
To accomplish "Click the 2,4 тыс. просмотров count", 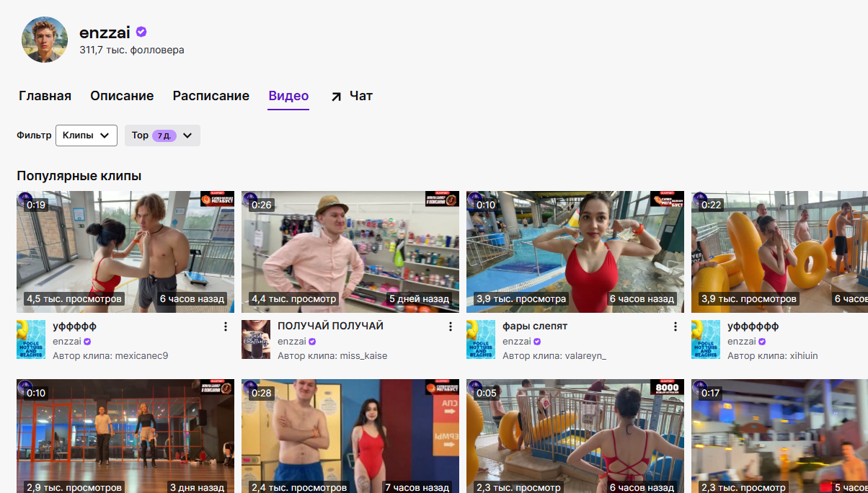I will point(299,487).
